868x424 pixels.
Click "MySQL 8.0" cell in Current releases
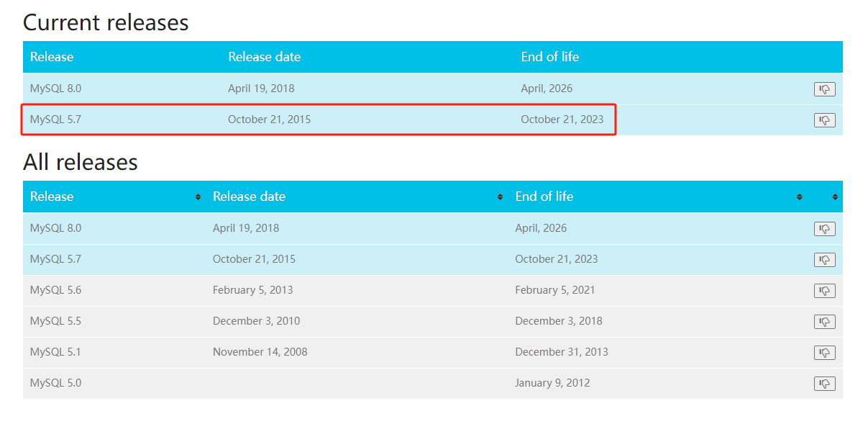click(x=55, y=89)
